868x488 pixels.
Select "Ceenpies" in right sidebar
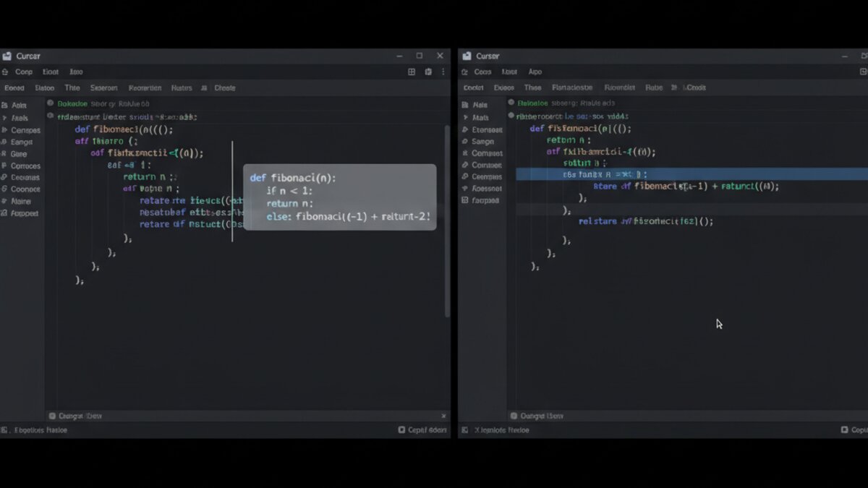click(487, 176)
